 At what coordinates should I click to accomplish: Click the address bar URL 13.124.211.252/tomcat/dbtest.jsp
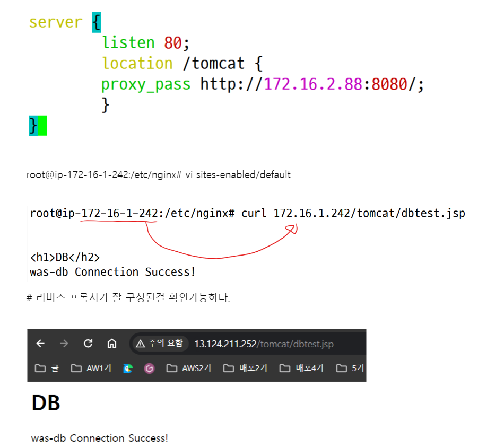[x=264, y=344]
